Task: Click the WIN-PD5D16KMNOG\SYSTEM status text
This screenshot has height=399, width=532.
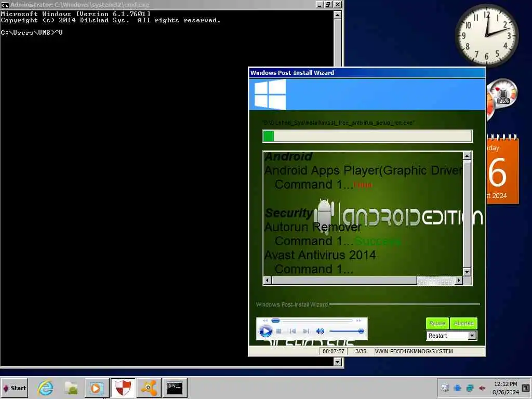Action: (x=414, y=351)
